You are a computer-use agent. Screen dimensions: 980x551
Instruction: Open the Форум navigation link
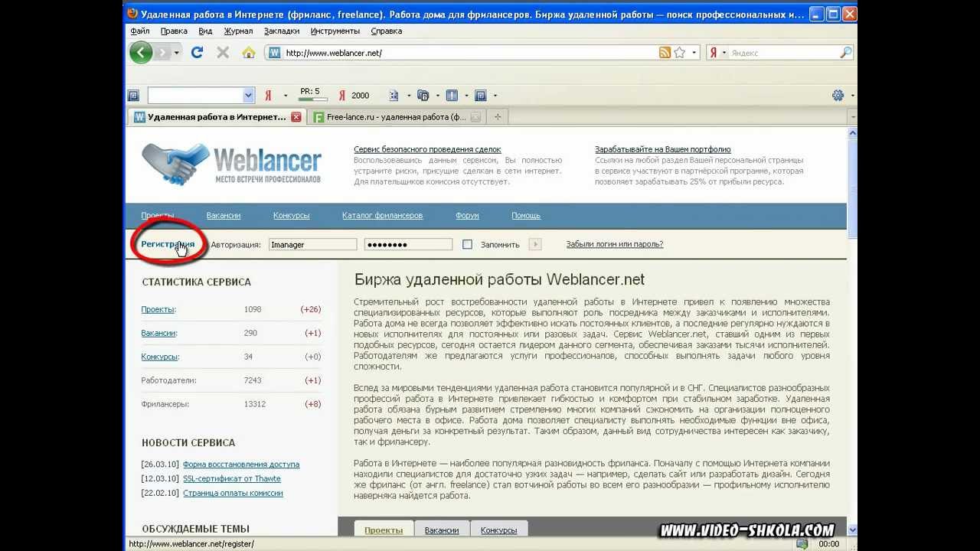tap(467, 216)
